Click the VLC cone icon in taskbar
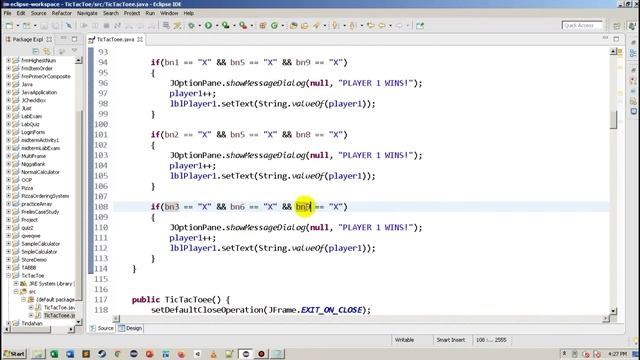Screen dimensions: 640x360 tap(213, 354)
